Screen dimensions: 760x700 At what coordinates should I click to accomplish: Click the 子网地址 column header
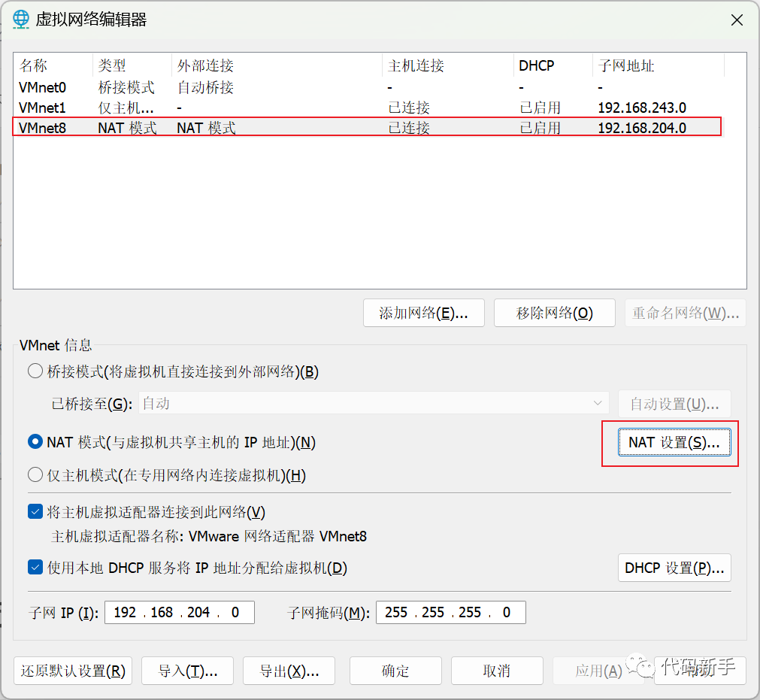tap(659, 65)
